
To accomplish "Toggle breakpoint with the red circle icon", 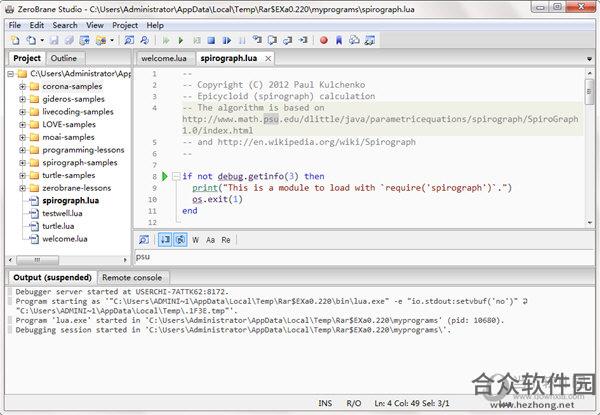I will [x=324, y=40].
